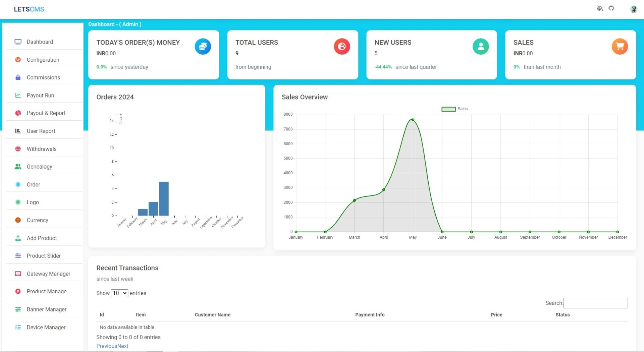The height and width of the screenshot is (352, 644).
Task: Open Genealogy people icon
Action: pyautogui.click(x=18, y=166)
